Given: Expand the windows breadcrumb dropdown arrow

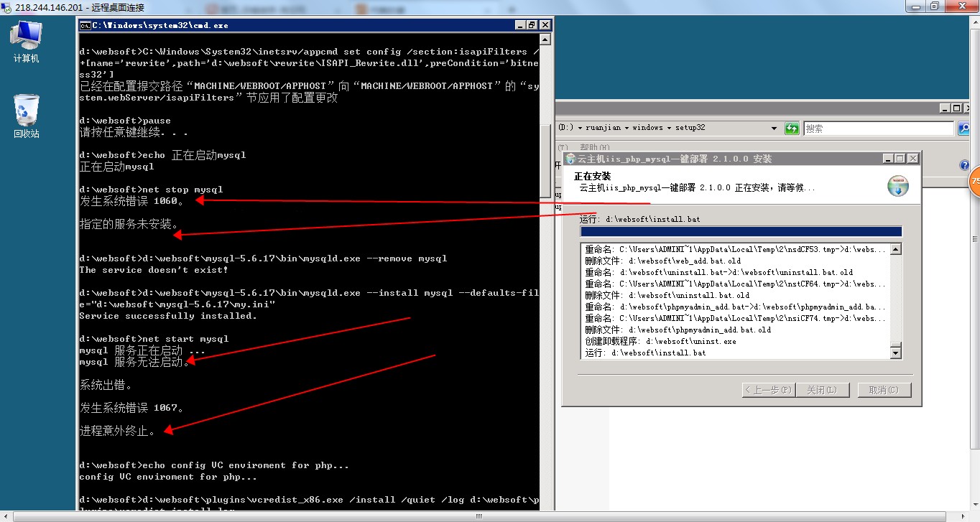Looking at the screenshot, I should [669, 128].
